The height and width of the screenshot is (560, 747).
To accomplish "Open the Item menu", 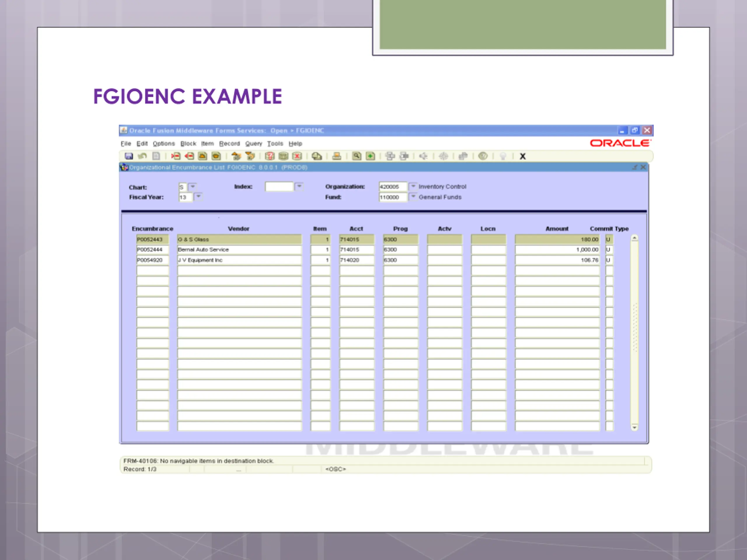I will point(207,143).
